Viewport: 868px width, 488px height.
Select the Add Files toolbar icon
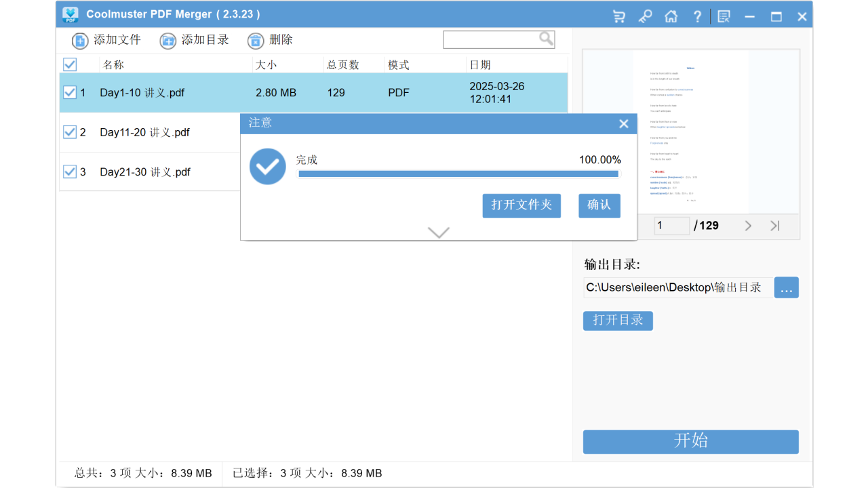pos(79,40)
